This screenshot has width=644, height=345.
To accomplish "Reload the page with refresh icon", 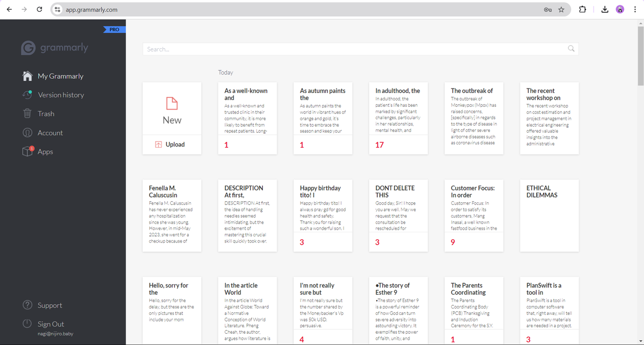I will (40, 9).
